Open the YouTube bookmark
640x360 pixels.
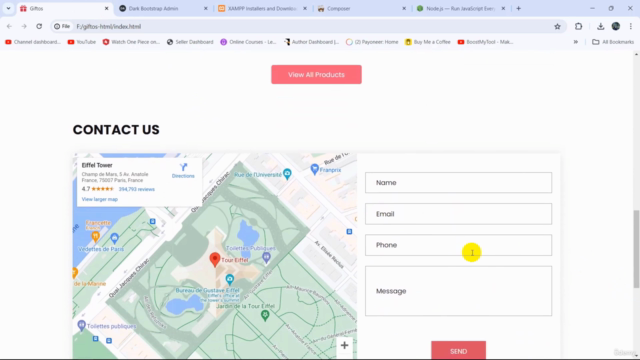pyautogui.click(x=82, y=42)
